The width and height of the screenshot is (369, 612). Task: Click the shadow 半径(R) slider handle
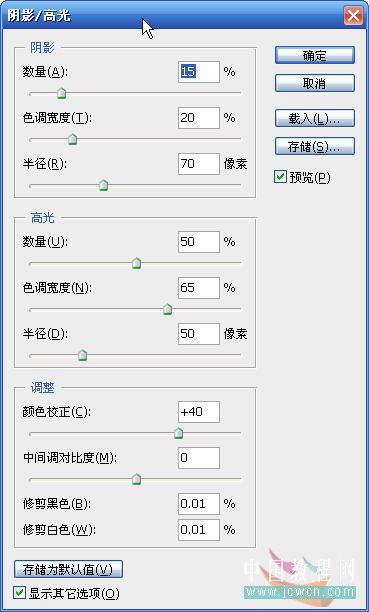103,185
